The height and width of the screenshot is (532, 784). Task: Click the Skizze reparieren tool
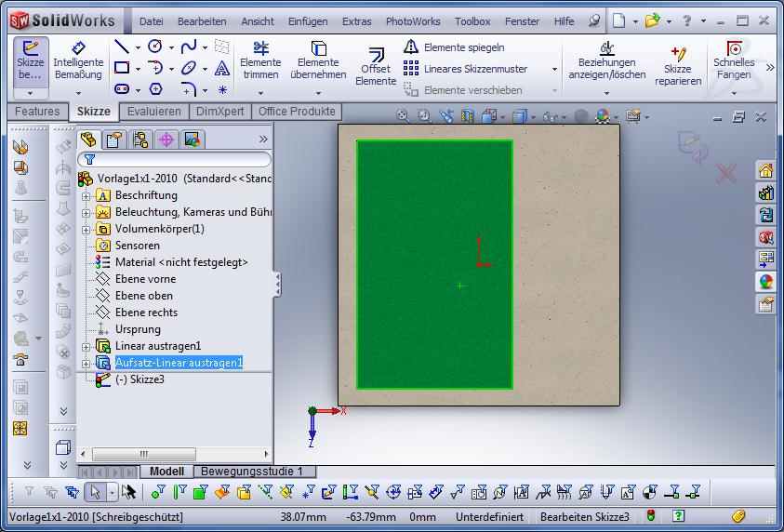coord(677,67)
